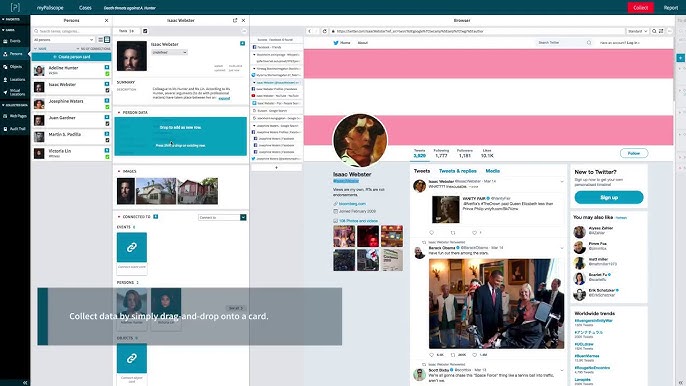Collapse the Person Data section
Screen dimensions: 686x386
119,112
